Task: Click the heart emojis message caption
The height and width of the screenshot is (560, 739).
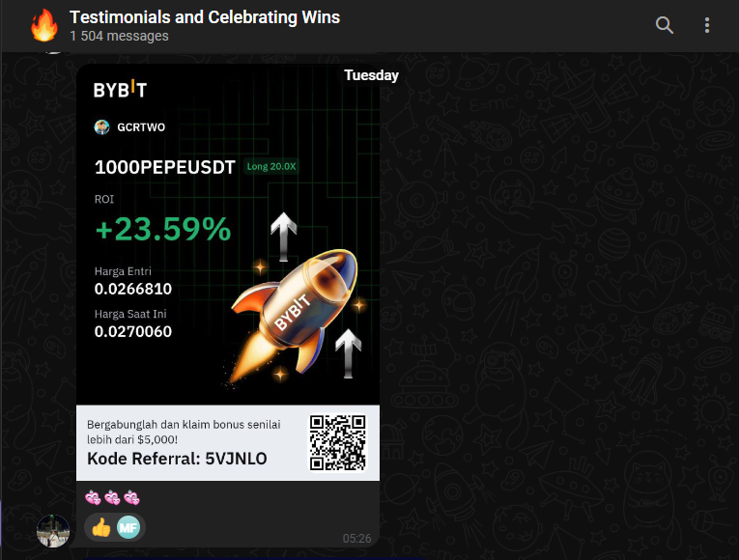Action: [113, 498]
